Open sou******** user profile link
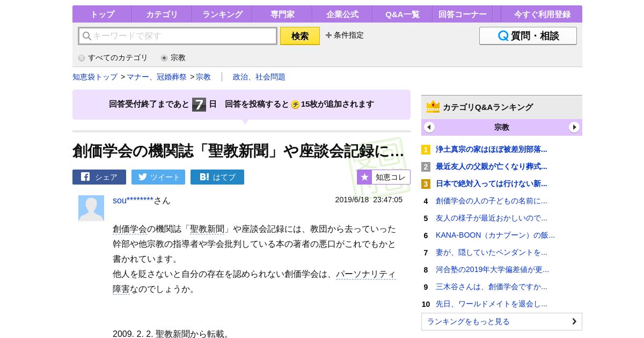The image size is (644, 338). 133,200
